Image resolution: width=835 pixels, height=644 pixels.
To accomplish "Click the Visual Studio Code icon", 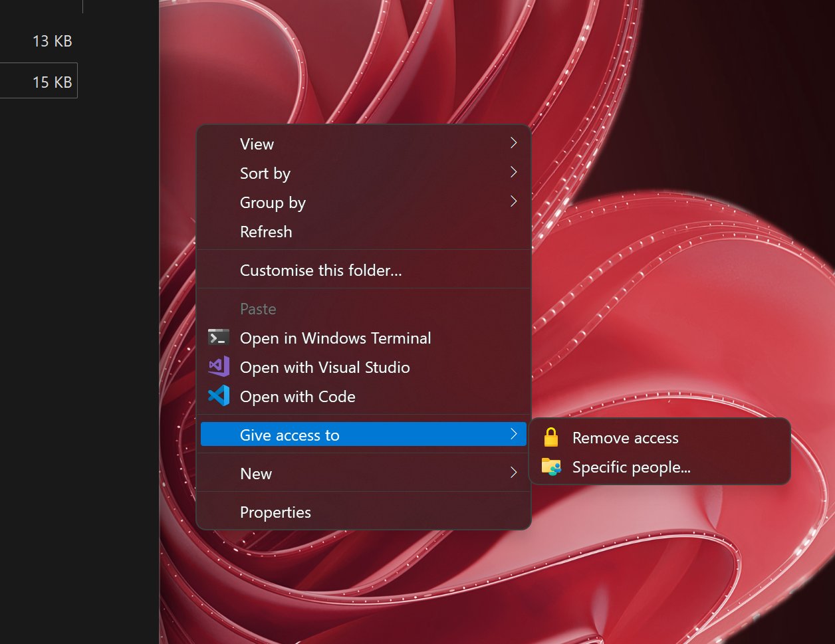I will (x=218, y=397).
